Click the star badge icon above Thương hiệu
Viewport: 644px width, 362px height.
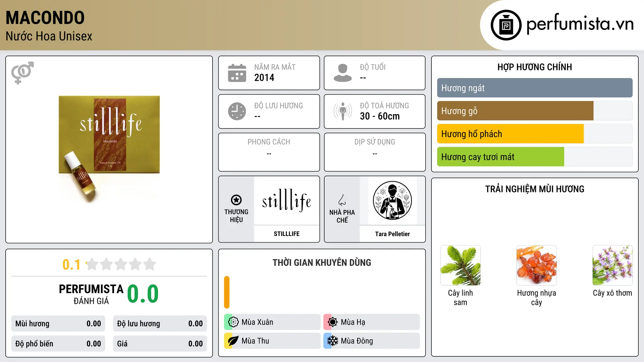click(236, 200)
